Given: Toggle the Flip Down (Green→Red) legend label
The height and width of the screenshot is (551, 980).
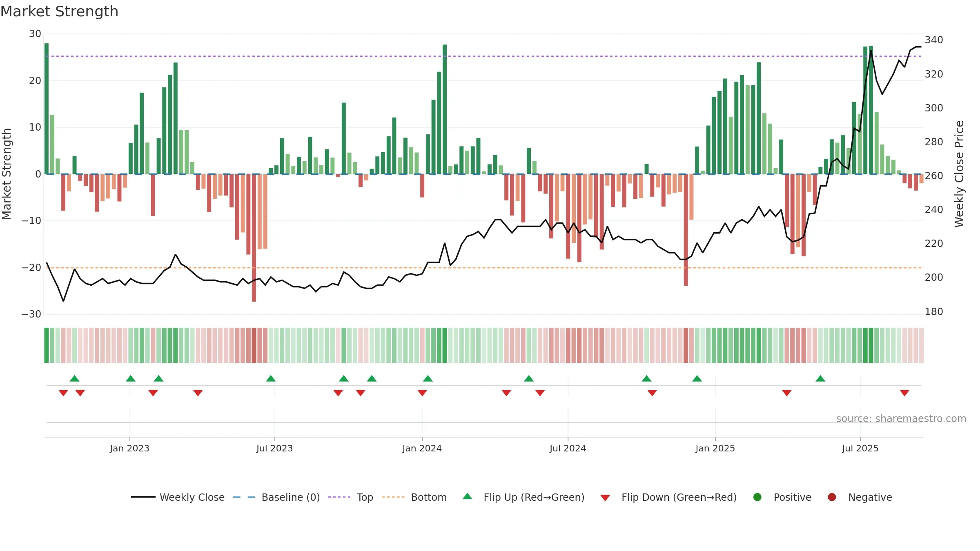Looking at the screenshot, I should 679,497.
